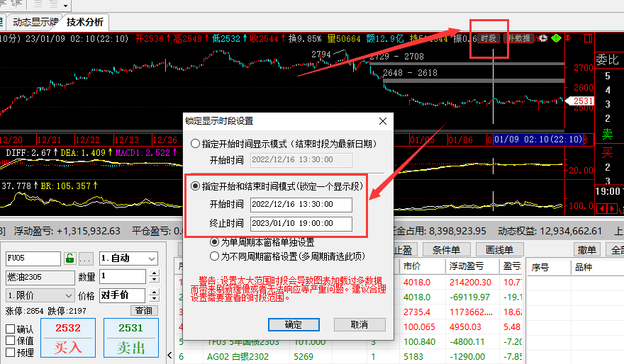Decrease 价格 with the down stepper
The height and width of the screenshot is (364, 624).
click(x=154, y=298)
